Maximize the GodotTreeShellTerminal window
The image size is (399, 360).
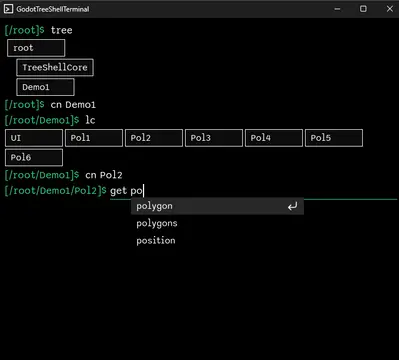click(x=363, y=9)
